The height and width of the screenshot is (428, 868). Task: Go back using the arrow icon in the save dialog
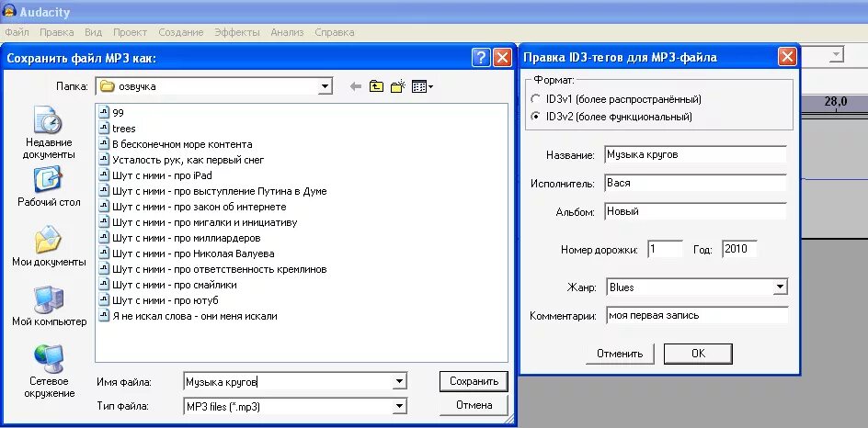click(356, 86)
